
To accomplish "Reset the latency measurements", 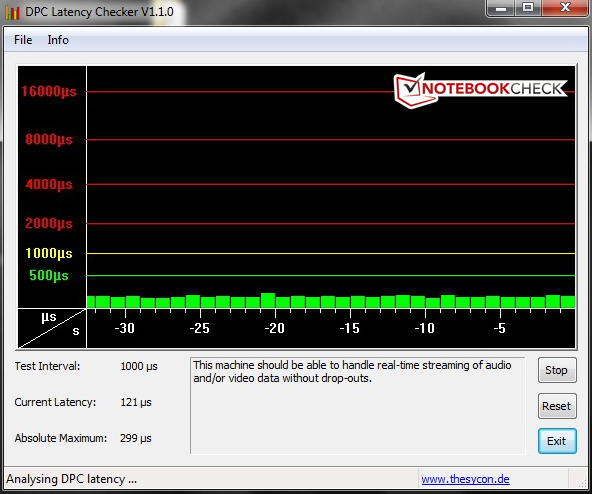I will tap(557, 406).
